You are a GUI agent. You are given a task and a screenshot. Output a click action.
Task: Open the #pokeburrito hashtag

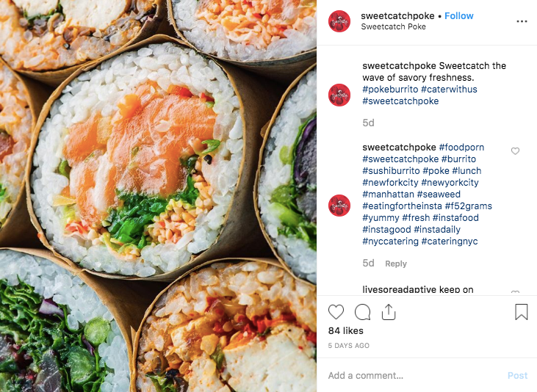point(390,90)
